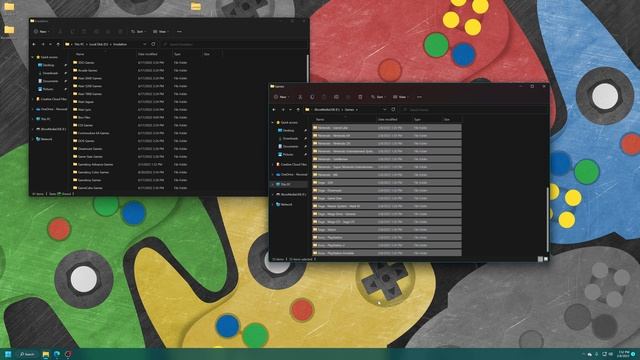The width and height of the screenshot is (640, 360).
Task: Click the taskbar Search box
Action: pos(27,354)
